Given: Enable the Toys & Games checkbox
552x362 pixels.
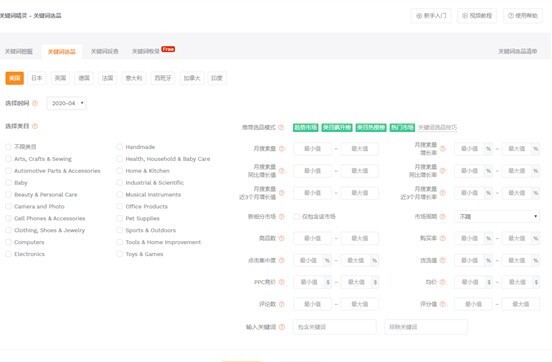Looking at the screenshot, I should coord(120,254).
